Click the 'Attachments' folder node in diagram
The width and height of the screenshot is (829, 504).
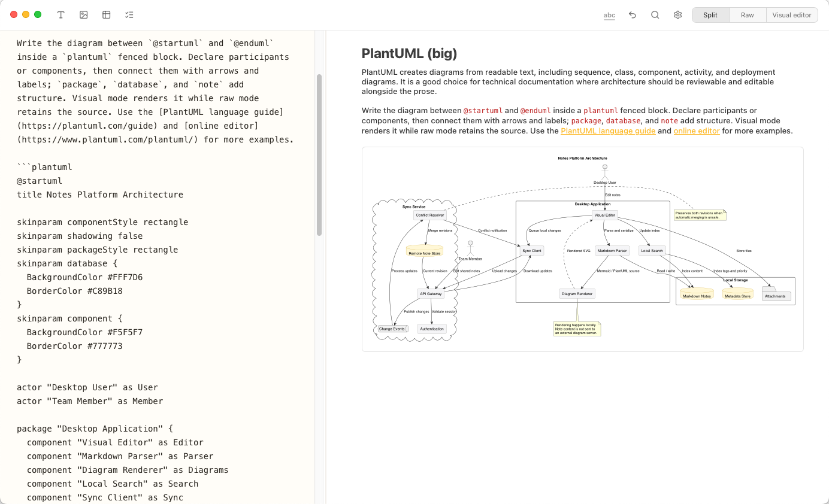pyautogui.click(x=776, y=294)
